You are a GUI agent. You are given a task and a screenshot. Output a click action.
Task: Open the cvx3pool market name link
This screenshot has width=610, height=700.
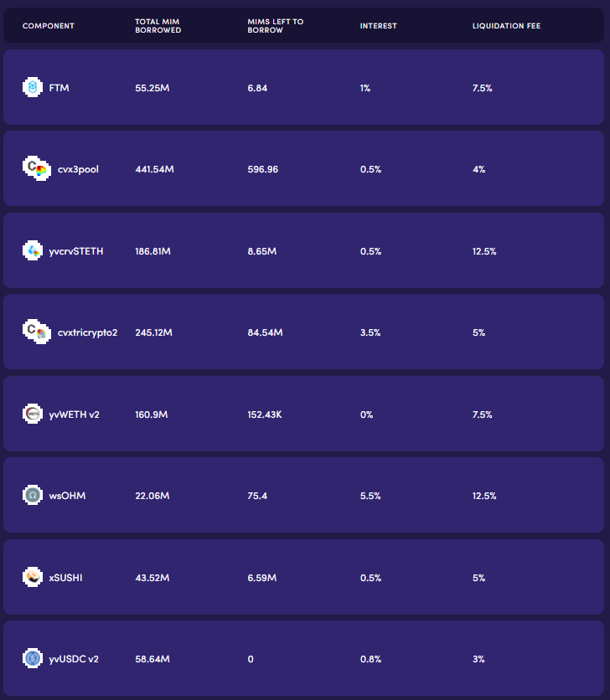click(x=77, y=169)
